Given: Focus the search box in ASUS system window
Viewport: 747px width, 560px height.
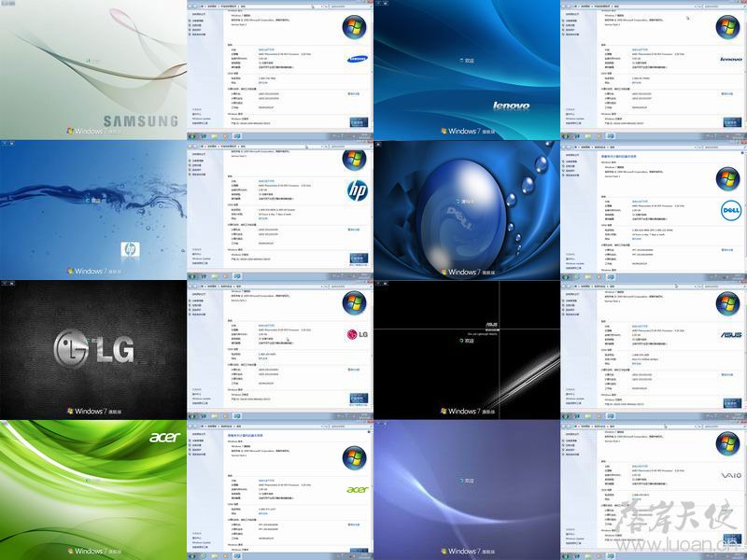Looking at the screenshot, I should pos(724,287).
